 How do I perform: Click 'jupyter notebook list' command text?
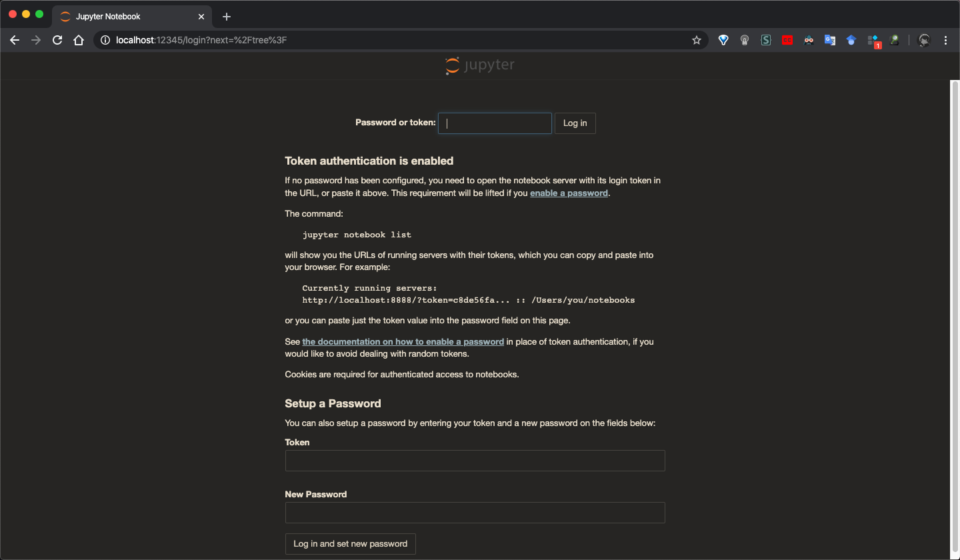[357, 235]
